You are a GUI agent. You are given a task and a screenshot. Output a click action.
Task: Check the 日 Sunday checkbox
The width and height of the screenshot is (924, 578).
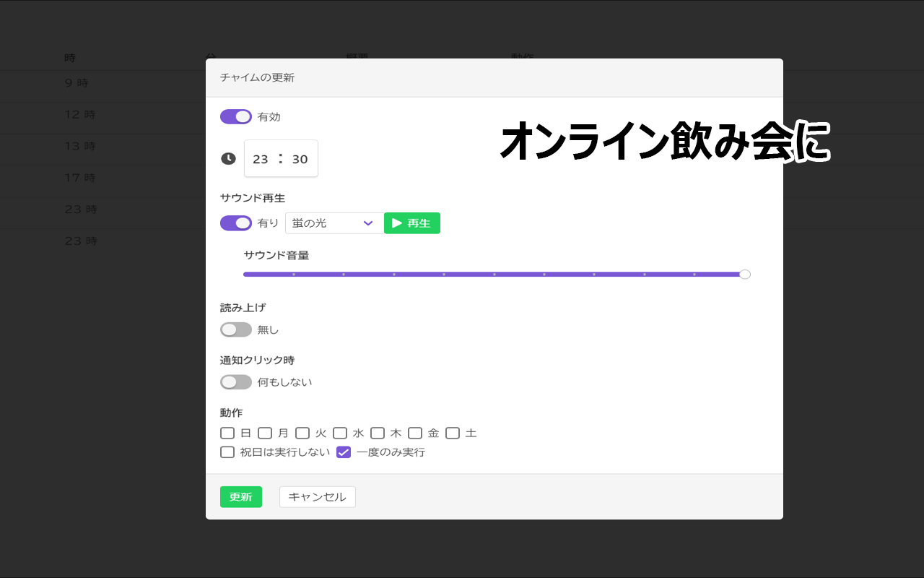tap(227, 433)
